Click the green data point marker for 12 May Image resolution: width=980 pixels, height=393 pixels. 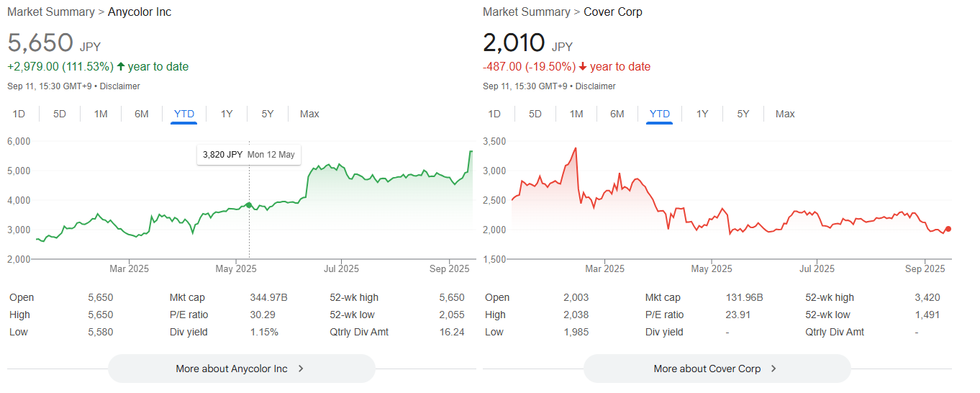point(249,205)
